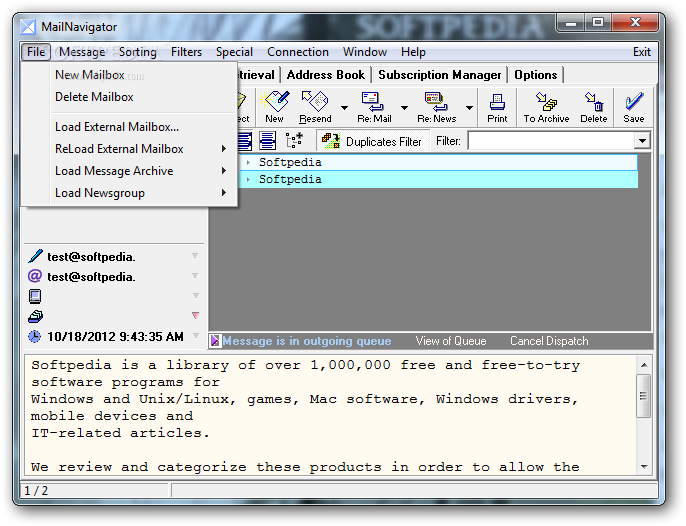
Task: Click the pen icon beside sender address
Action: point(35,256)
